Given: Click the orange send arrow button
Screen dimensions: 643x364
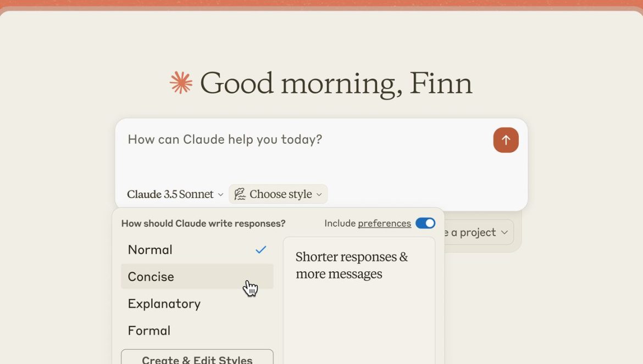Looking at the screenshot, I should tap(506, 140).
